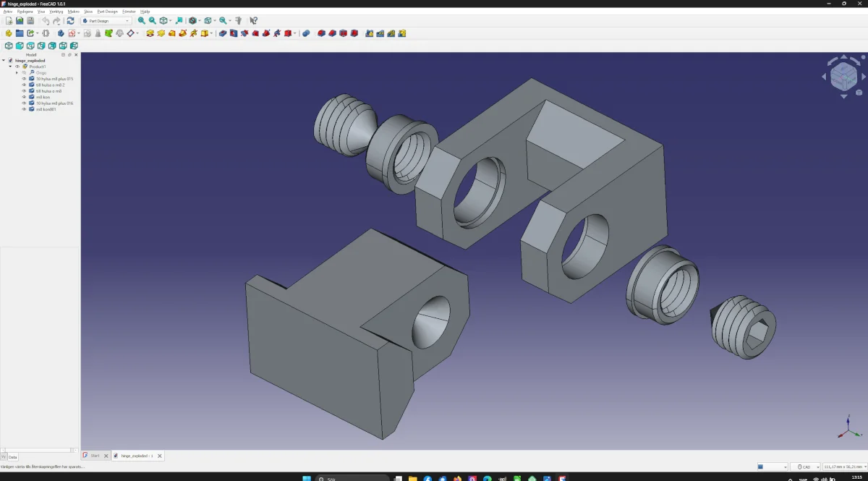Click the Create new document icon

[x=9, y=21]
